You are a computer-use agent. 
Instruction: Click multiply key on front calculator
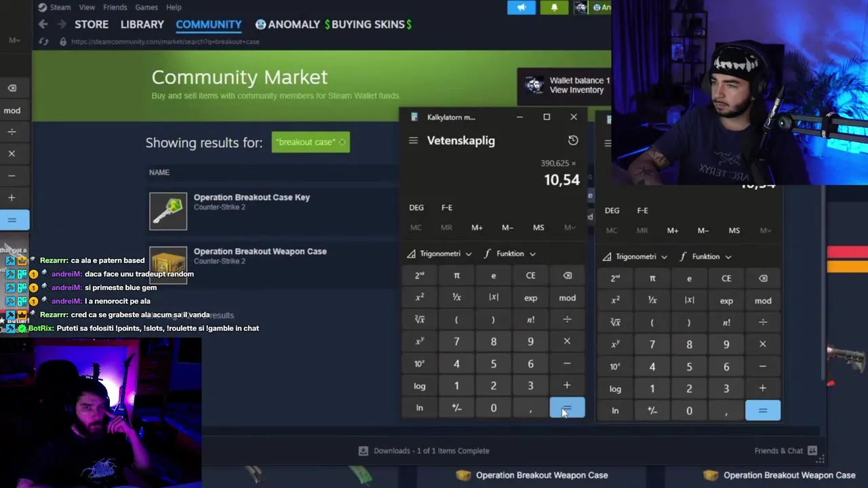(567, 342)
